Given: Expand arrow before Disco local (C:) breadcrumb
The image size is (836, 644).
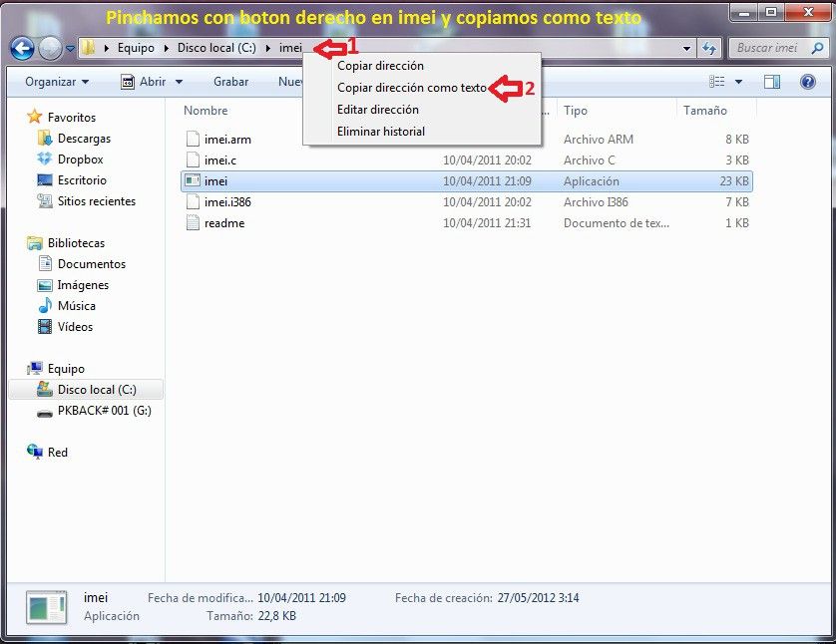Looking at the screenshot, I should [167, 49].
